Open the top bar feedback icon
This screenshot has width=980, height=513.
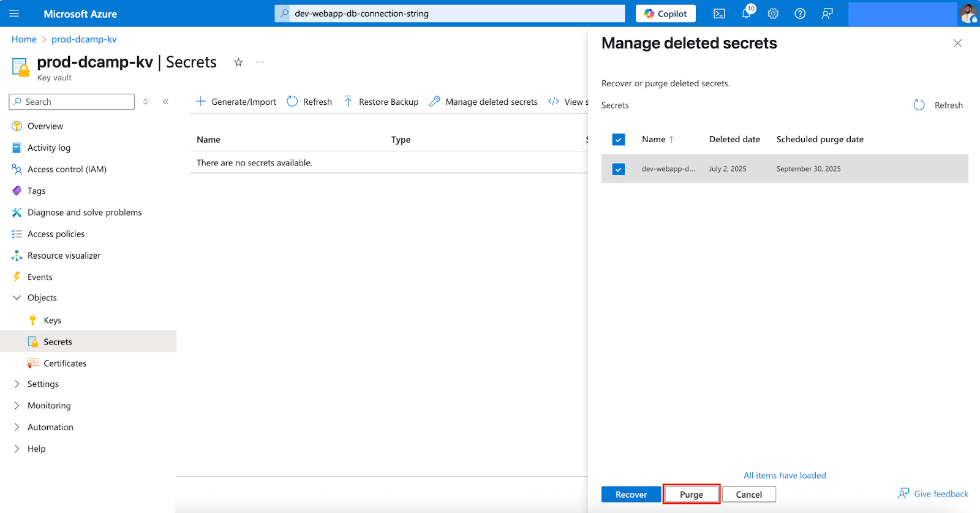pyautogui.click(x=827, y=13)
